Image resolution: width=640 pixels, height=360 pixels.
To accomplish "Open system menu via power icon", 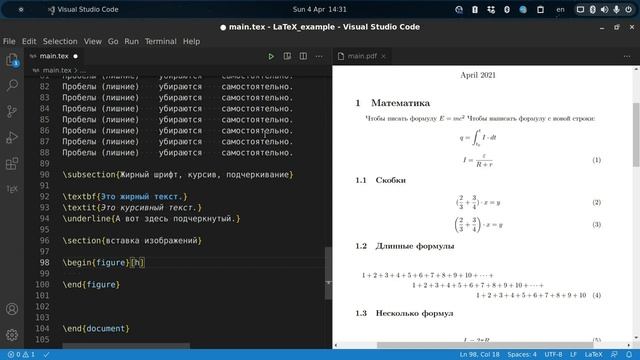I will point(629,9).
